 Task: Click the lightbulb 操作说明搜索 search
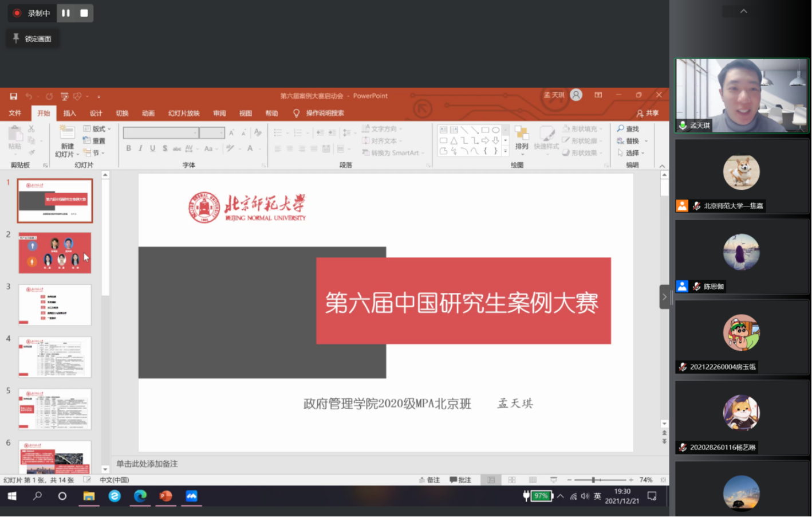click(x=318, y=113)
